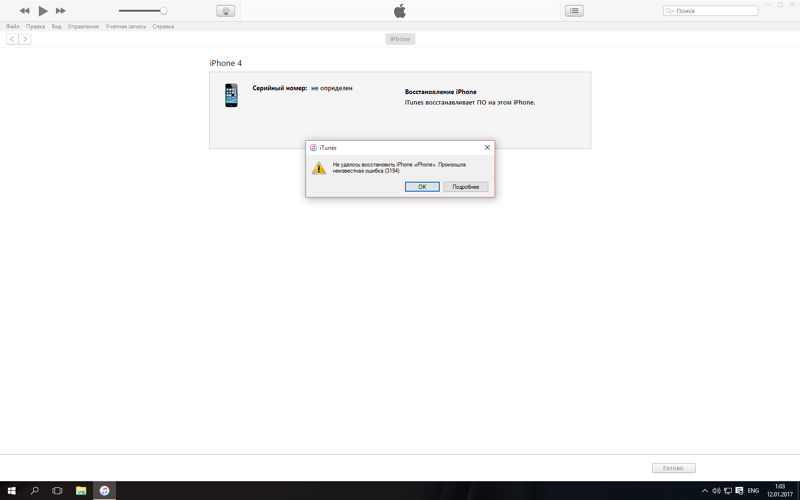
Task: Open the Управление menu
Action: 83,27
